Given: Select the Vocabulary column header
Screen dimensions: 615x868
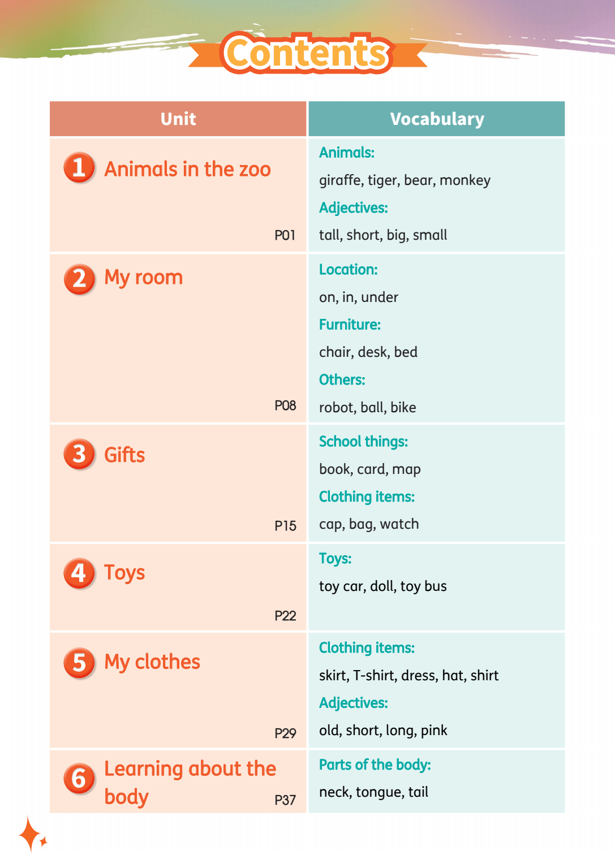Looking at the screenshot, I should [x=437, y=119].
